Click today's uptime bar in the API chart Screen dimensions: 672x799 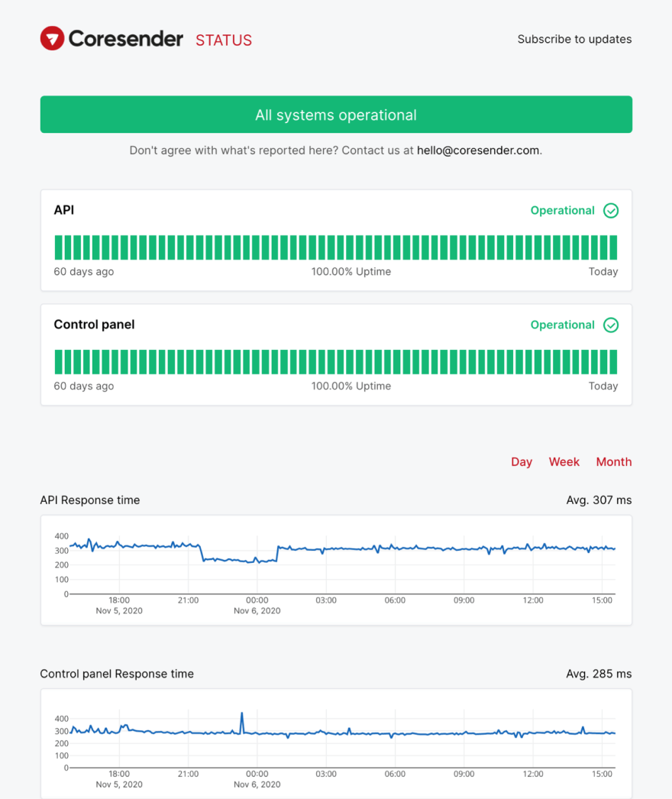point(613,247)
